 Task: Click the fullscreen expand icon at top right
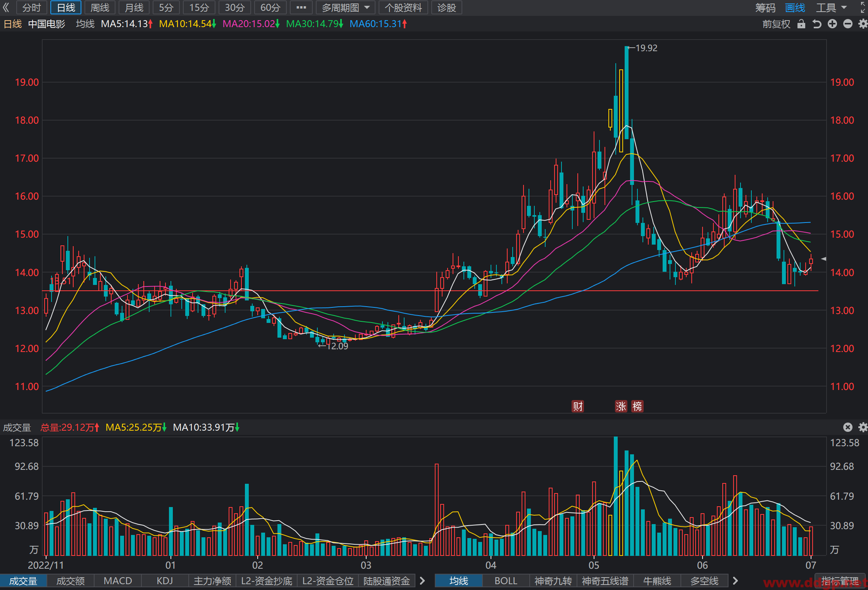(863, 7)
